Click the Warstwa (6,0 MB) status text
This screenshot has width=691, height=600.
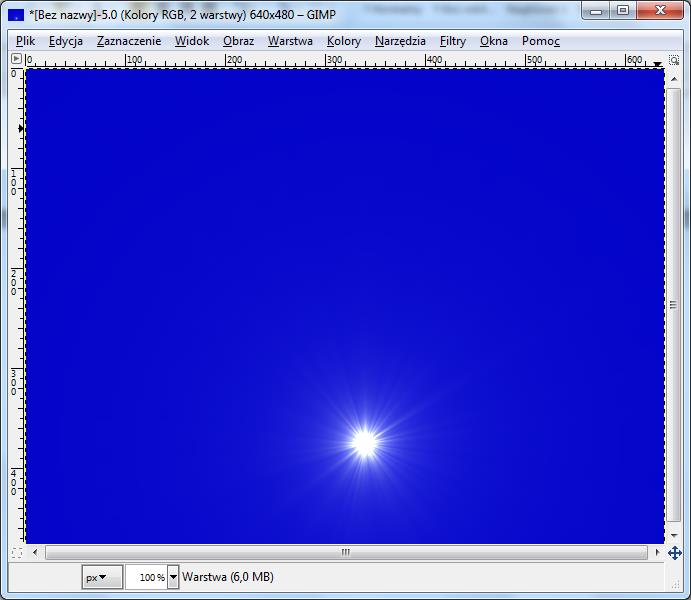tap(228, 577)
